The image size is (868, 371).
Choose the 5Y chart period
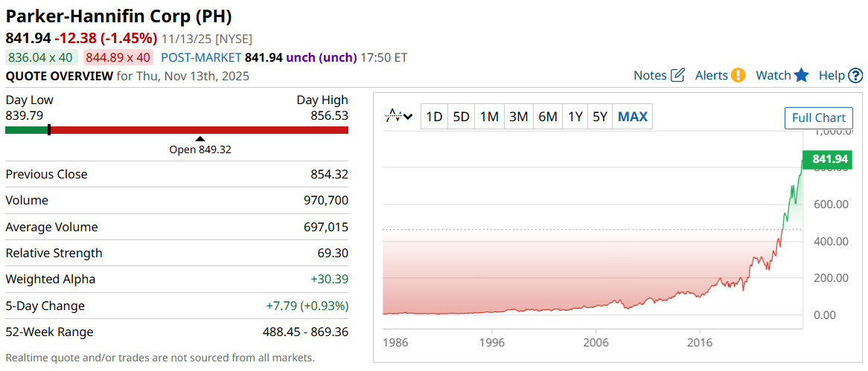(x=600, y=117)
